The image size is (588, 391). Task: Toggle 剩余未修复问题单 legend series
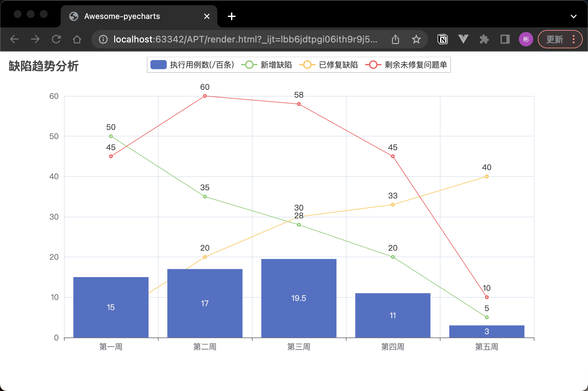[406, 65]
